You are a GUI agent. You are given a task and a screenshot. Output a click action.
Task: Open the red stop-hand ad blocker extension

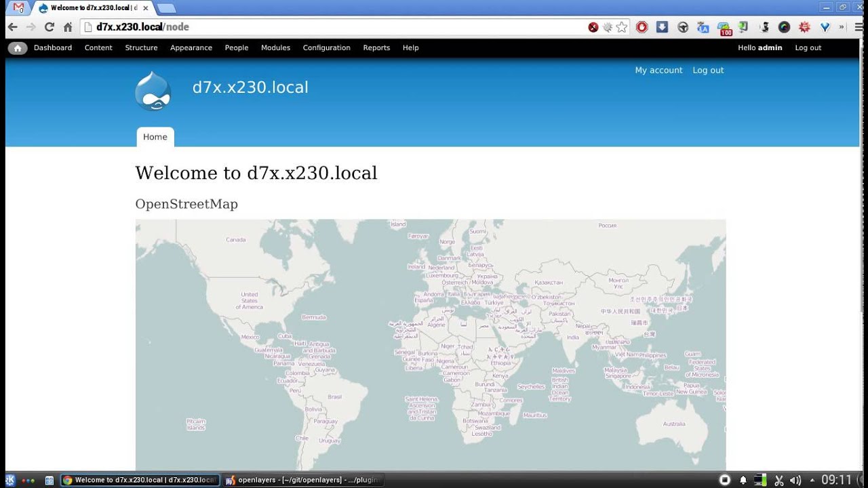coord(642,27)
